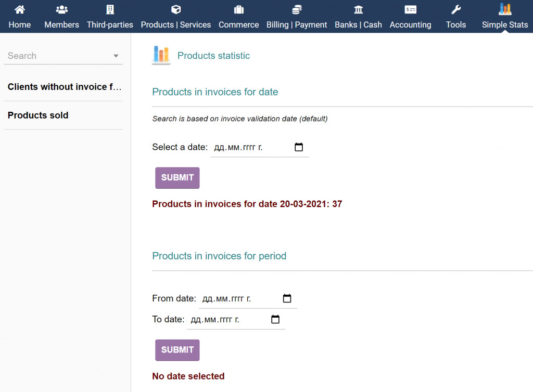533x392 pixels.
Task: Focus the From date field
Action: [248, 298]
